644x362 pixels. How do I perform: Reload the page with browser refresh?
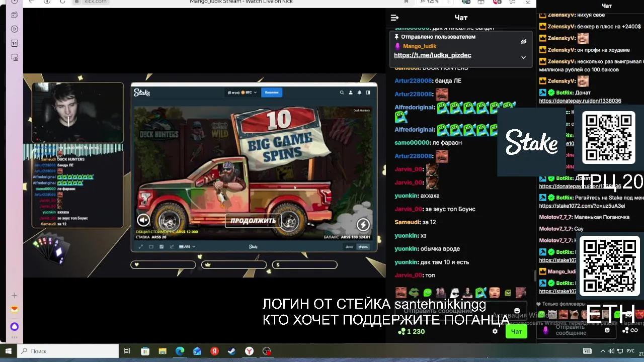pyautogui.click(x=62, y=2)
